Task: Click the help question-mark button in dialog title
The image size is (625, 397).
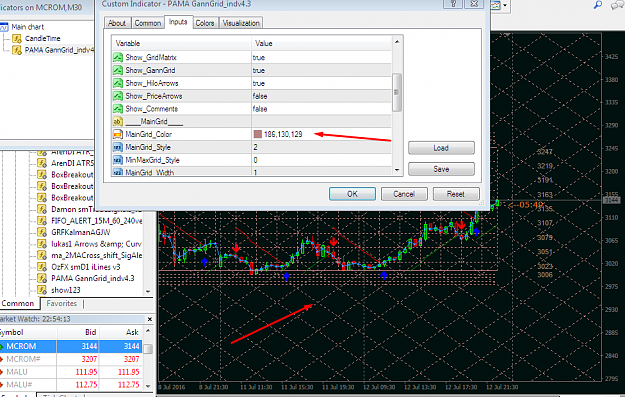Action: (x=453, y=4)
